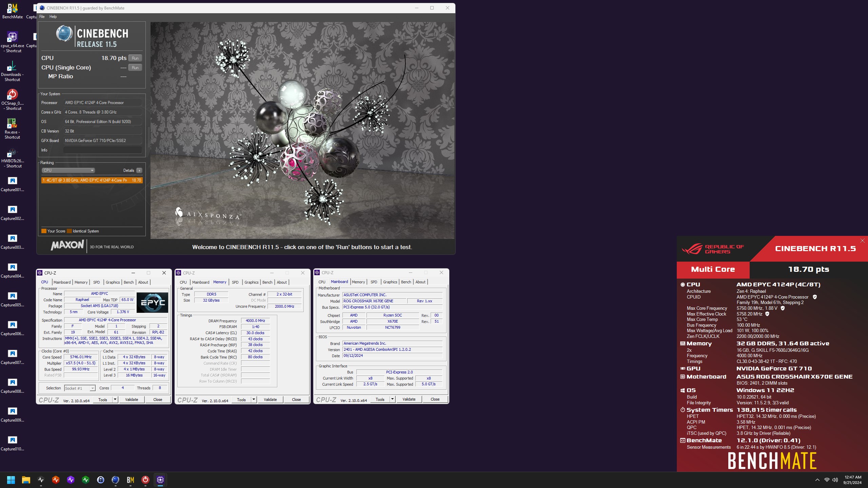
Task: Run the CPU Single Core test
Action: (x=135, y=68)
